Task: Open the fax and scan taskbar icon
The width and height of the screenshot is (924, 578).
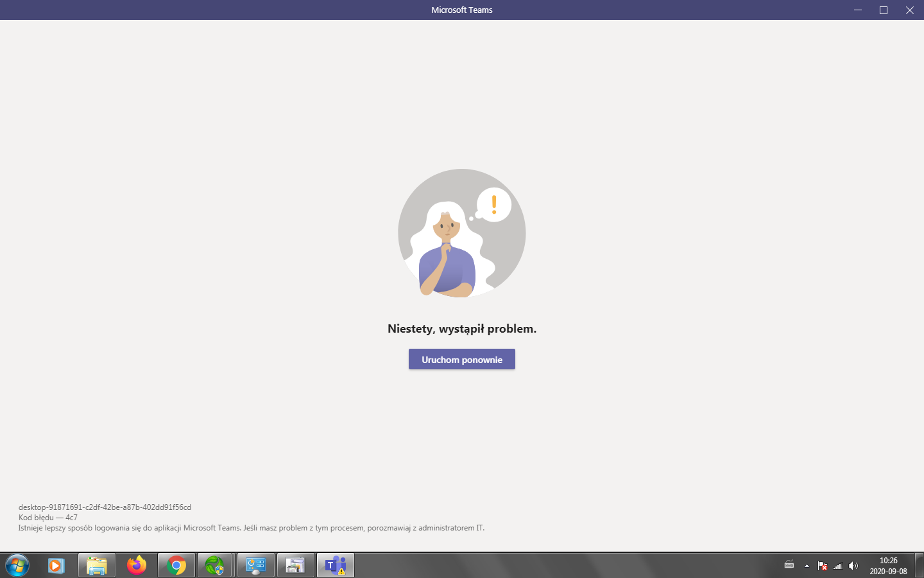Action: [296, 566]
